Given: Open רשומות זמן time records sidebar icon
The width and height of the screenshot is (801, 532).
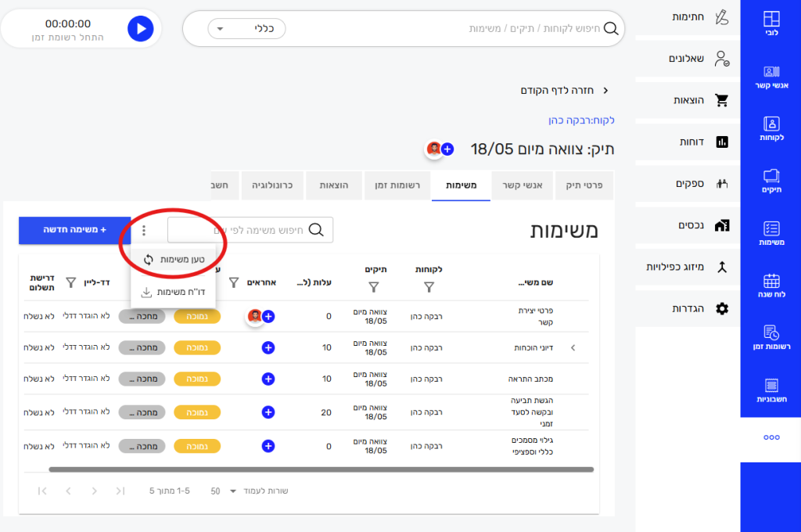Looking at the screenshot, I should (x=770, y=338).
